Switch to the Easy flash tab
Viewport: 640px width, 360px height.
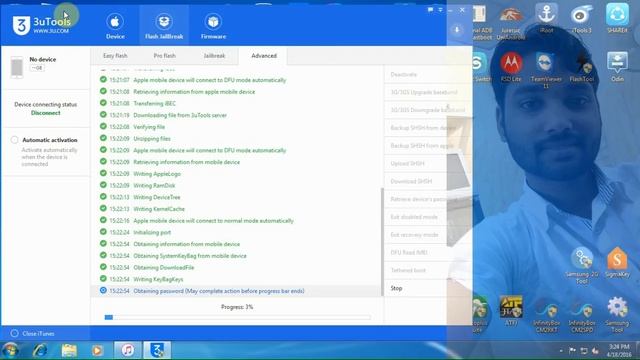pyautogui.click(x=115, y=56)
